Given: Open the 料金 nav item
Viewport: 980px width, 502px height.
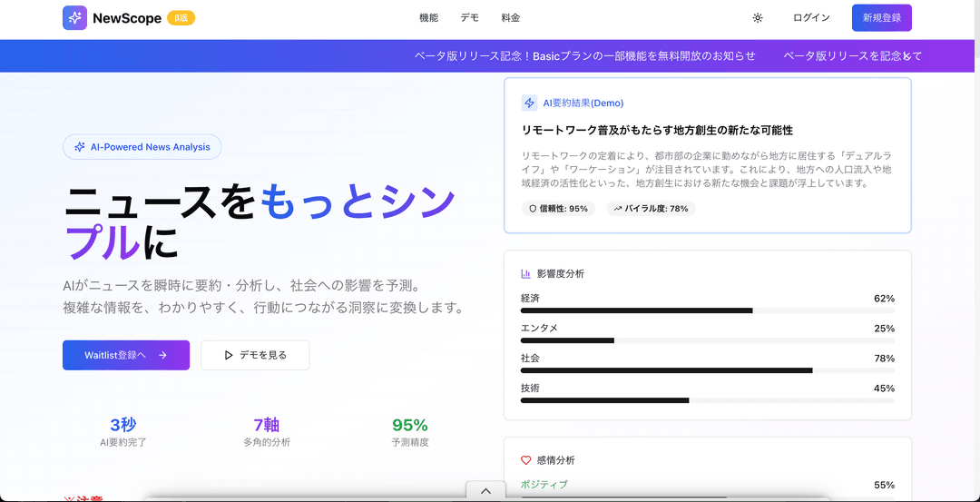Looking at the screenshot, I should (x=511, y=18).
